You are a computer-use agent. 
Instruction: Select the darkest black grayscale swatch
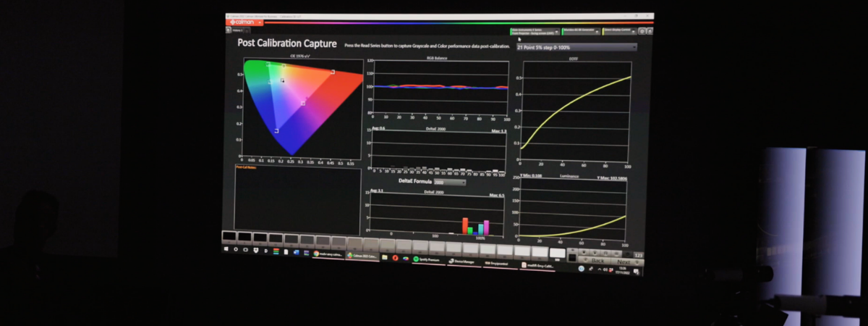pos(229,237)
